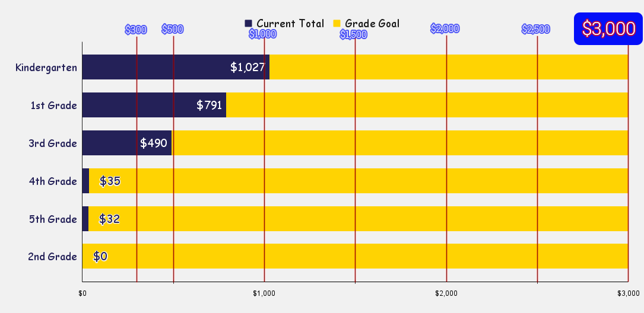This screenshot has width=644, height=313.
Task: Click the $2,000 milestone marker label
Action: click(x=445, y=28)
